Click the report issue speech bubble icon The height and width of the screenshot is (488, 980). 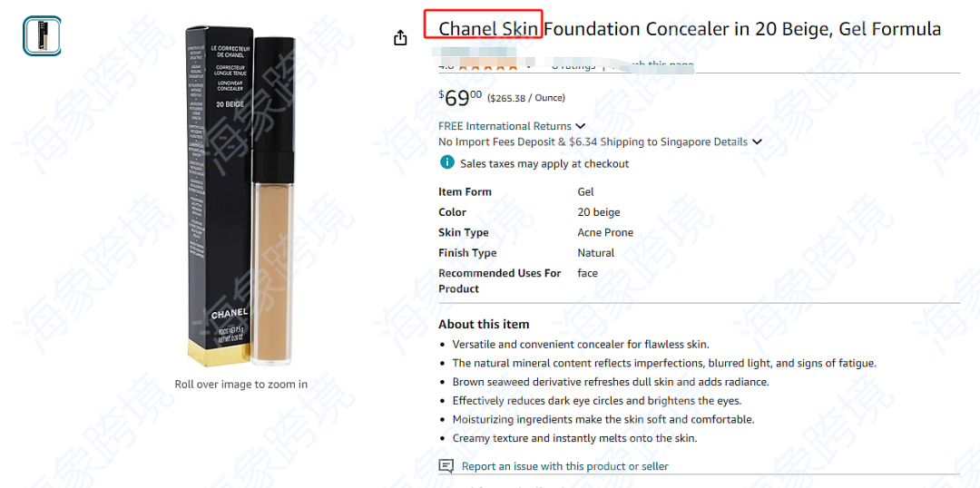(x=446, y=466)
